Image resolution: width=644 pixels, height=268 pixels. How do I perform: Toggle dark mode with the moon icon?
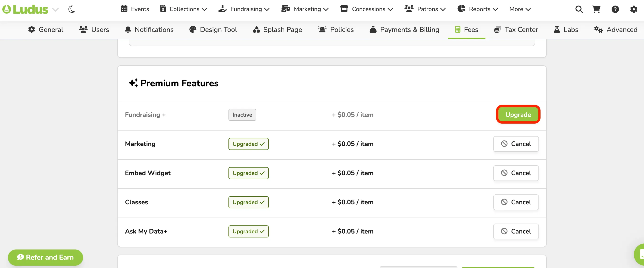point(72,9)
